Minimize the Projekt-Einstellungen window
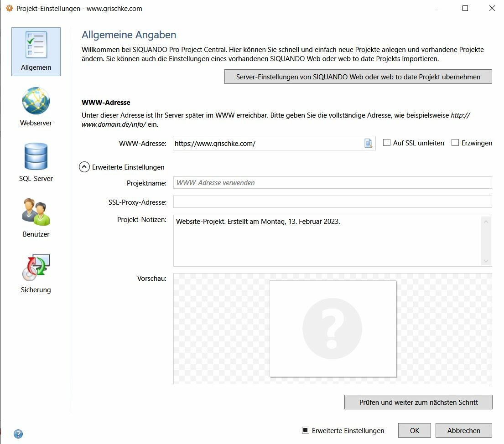 tap(439, 8)
